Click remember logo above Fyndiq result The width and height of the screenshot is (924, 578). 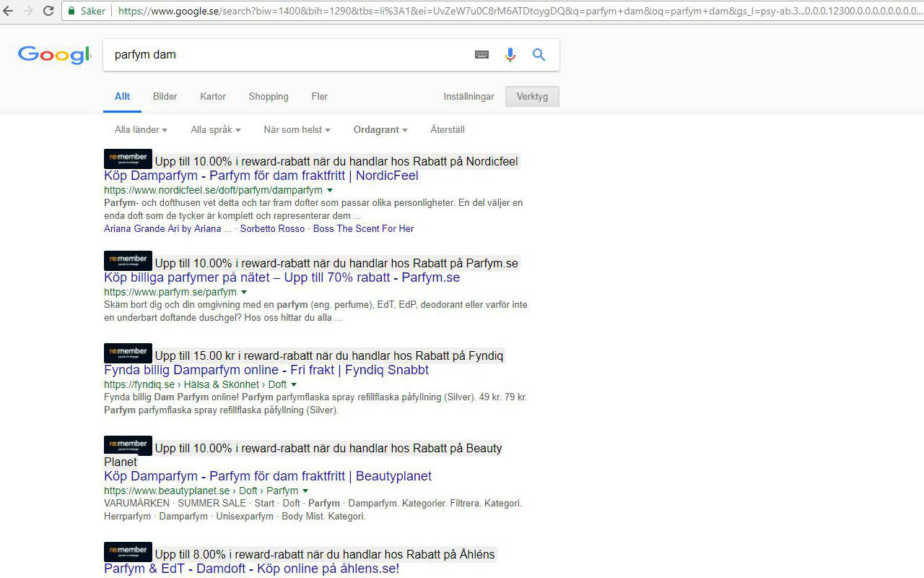(x=128, y=353)
